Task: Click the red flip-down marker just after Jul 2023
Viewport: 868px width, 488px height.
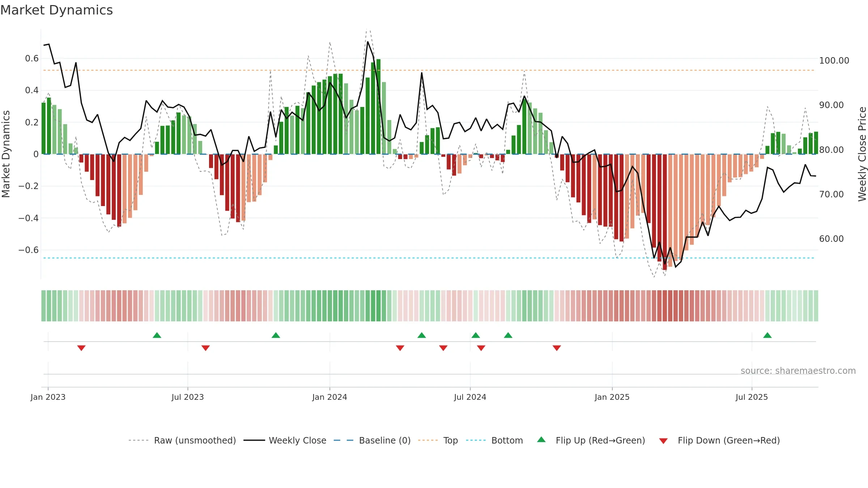Action: (205, 348)
